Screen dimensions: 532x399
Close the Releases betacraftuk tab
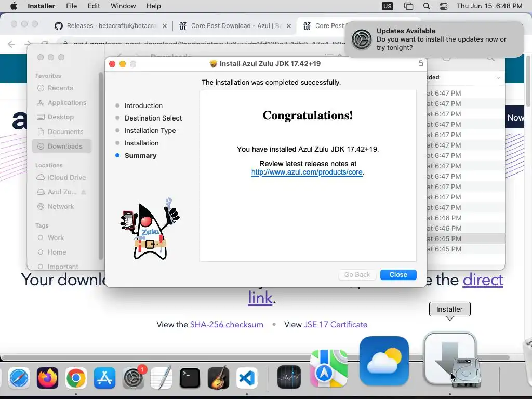pos(165,26)
